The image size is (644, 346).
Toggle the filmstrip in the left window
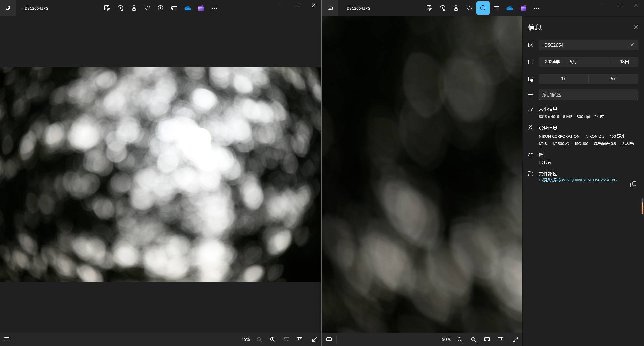[x=7, y=340]
